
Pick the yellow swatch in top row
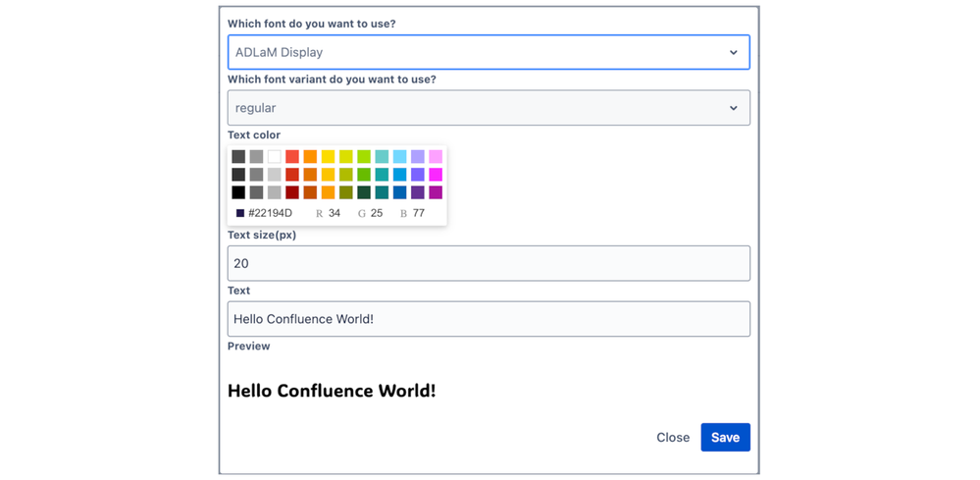pos(328,157)
